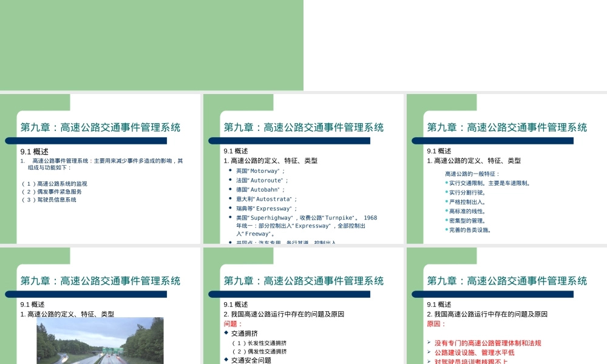The image size is (607, 364).
Task: Click heading 2. 我国高速公路运行中存在的问题及原因 above 问题：
Action: tap(283, 314)
